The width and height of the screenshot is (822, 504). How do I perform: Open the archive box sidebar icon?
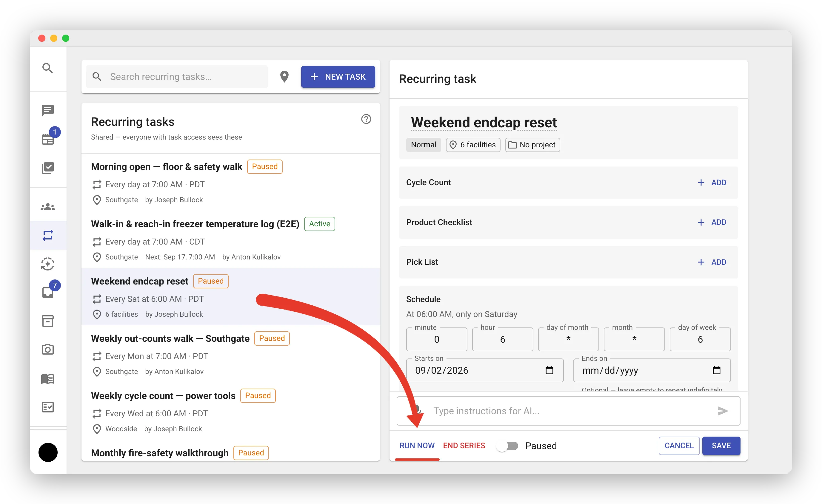tap(48, 321)
